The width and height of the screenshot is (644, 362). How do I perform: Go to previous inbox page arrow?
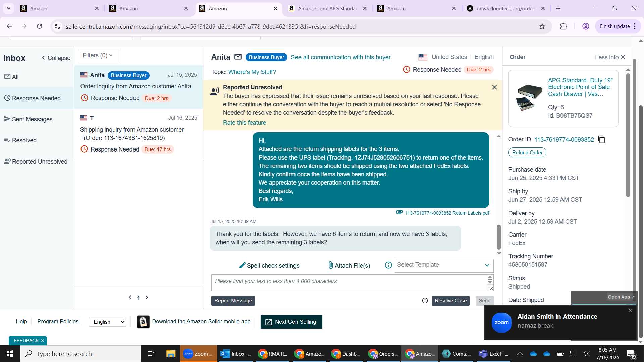[130, 297]
